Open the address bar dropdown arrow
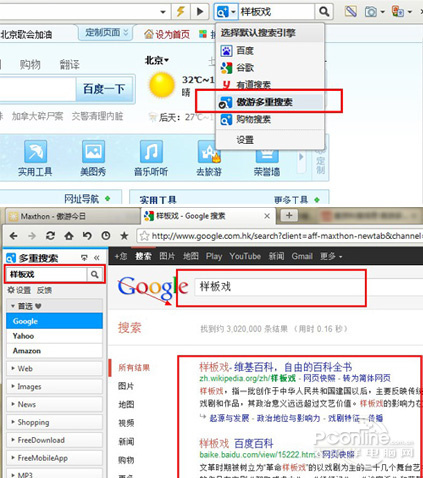423x478 pixels. coord(163,12)
